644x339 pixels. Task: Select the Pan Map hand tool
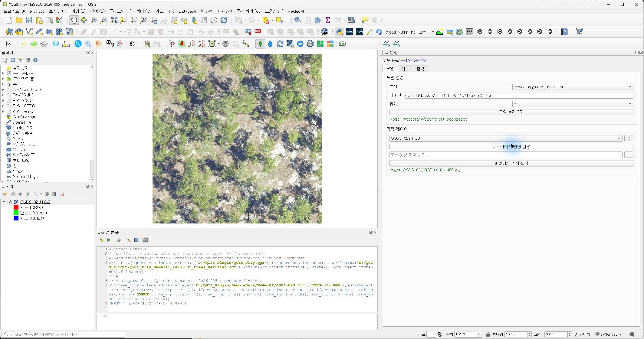[x=74, y=20]
